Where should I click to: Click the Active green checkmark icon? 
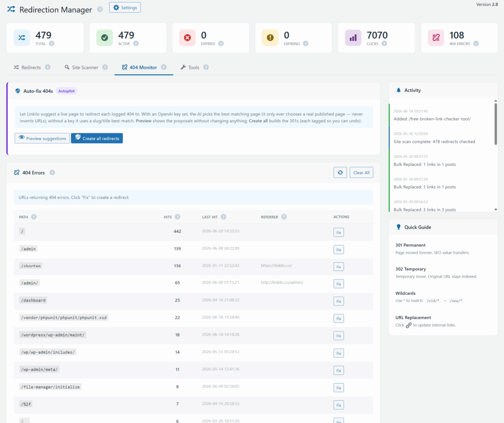[104, 37]
